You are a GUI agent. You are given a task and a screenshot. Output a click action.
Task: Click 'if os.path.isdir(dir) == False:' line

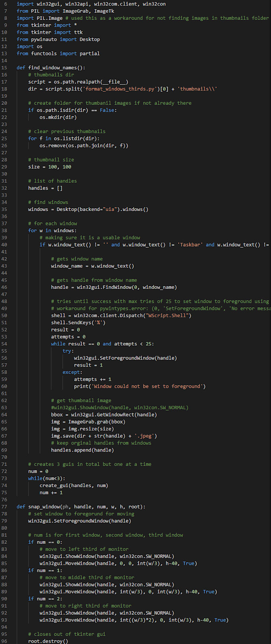pos(73,110)
